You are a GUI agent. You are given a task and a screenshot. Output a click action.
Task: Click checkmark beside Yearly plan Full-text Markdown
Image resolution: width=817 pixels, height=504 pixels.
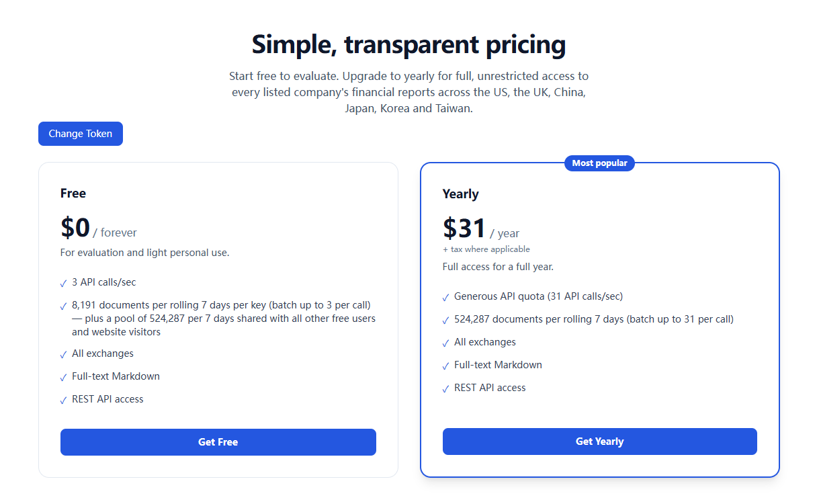tap(445, 366)
